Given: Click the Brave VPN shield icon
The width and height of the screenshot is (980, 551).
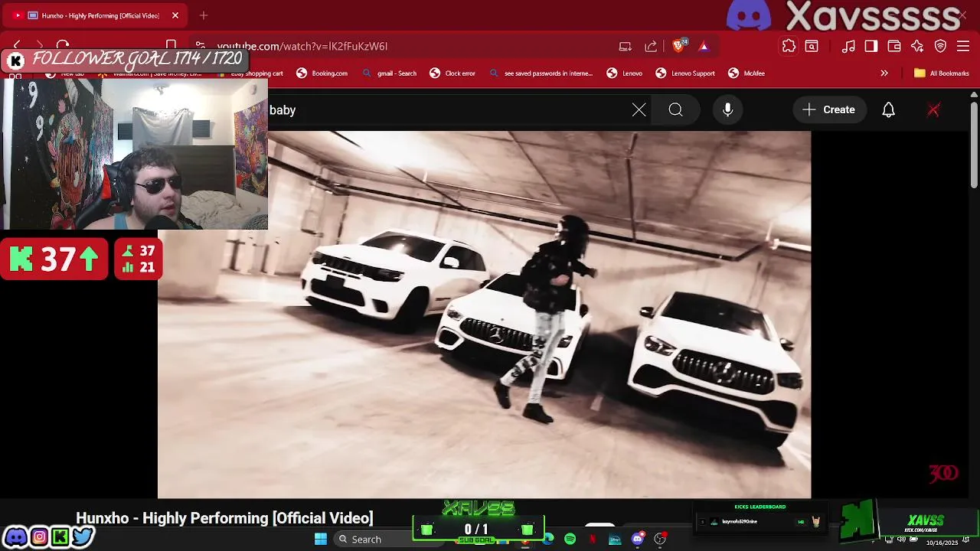Looking at the screenshot, I should pyautogui.click(x=940, y=46).
